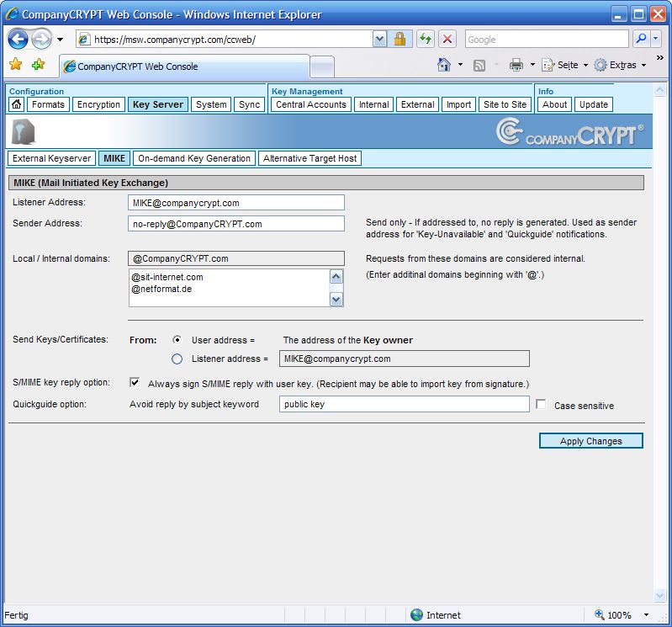Expand the Print dropdown arrow

532,65
